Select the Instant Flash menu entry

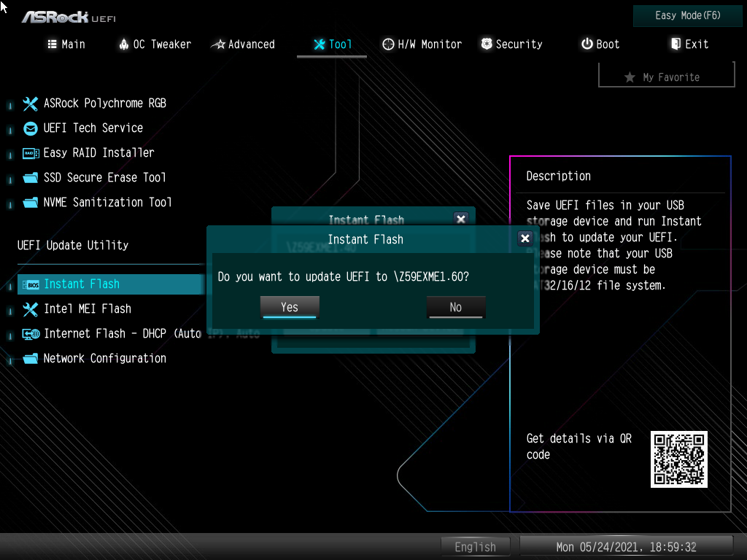tap(112, 284)
